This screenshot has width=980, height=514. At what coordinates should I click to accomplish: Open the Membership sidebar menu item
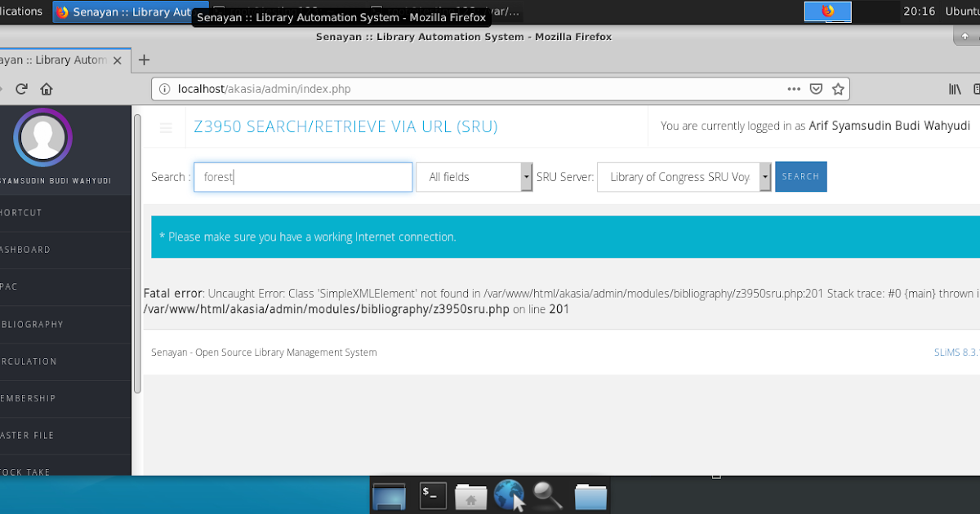tap(65, 399)
